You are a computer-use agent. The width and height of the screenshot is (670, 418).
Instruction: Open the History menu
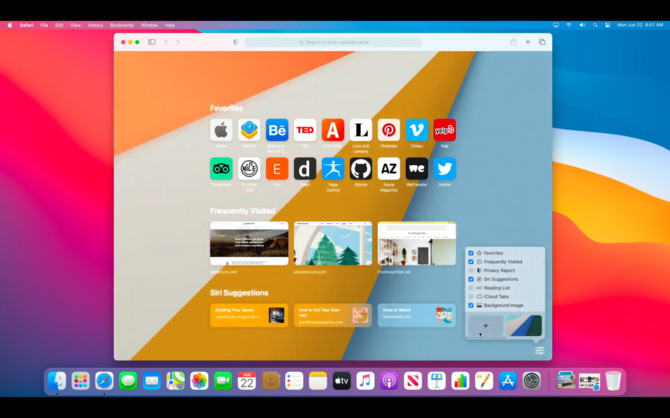(95, 25)
